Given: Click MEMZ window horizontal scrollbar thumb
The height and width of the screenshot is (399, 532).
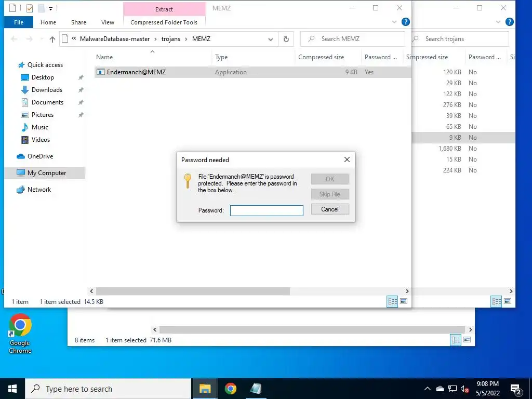Looking at the screenshot, I should pos(193,291).
